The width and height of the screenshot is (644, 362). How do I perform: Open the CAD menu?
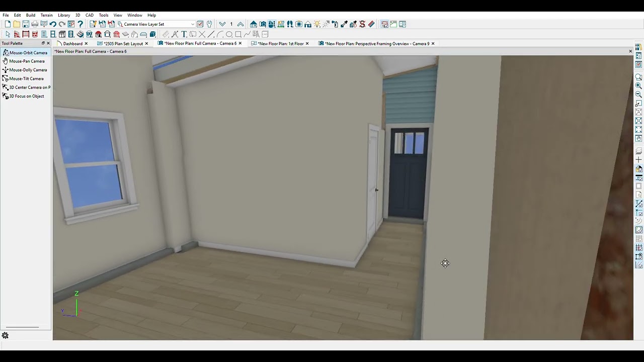pyautogui.click(x=90, y=15)
